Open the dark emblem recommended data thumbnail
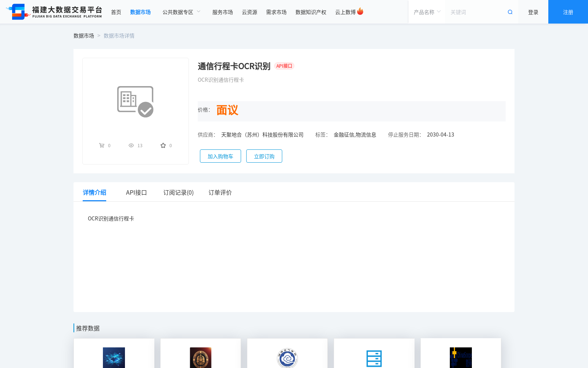 201,357
